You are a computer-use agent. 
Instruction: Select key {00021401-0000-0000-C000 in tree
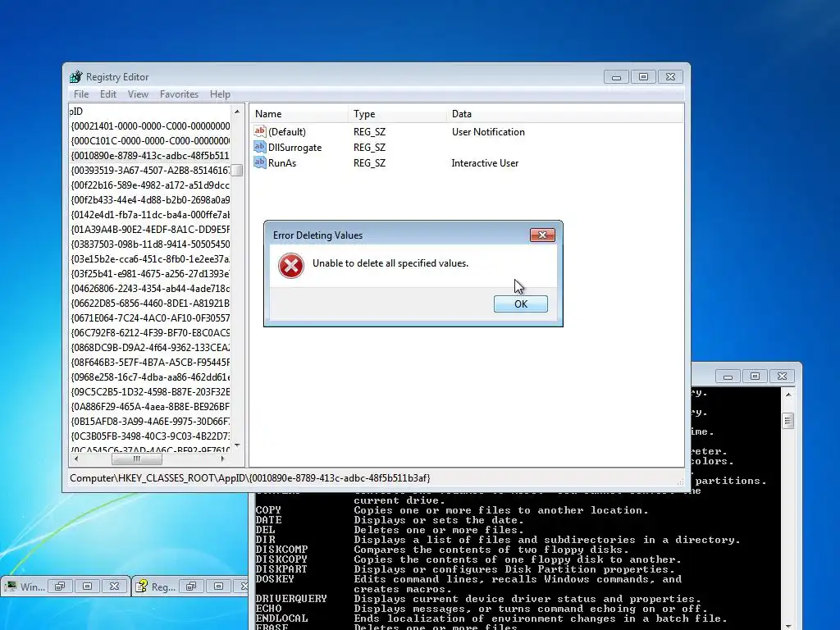pyautogui.click(x=150, y=126)
